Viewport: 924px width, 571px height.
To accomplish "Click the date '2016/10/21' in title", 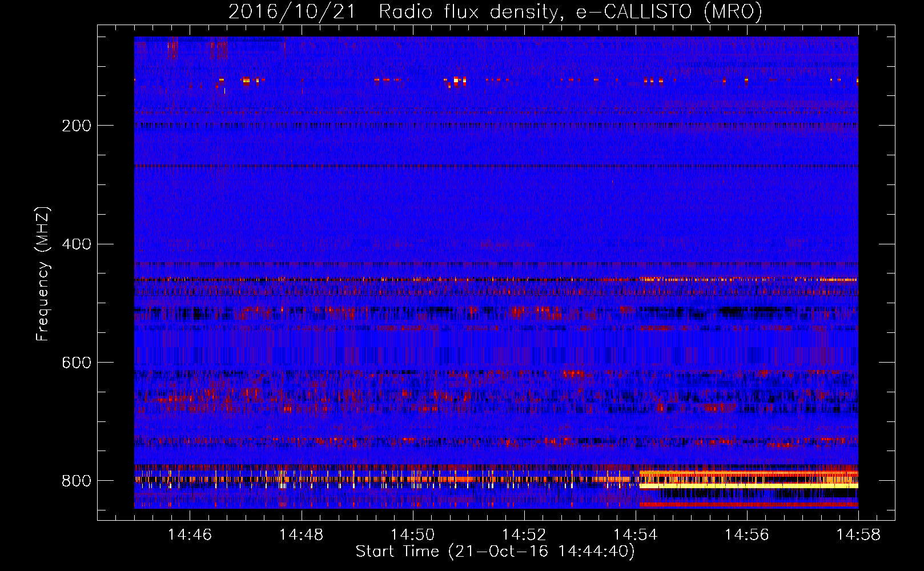I will pos(292,11).
